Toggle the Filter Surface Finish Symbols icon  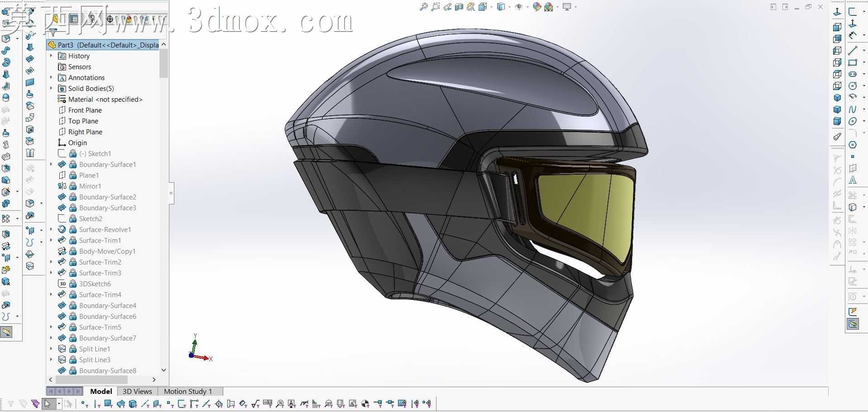point(255,403)
